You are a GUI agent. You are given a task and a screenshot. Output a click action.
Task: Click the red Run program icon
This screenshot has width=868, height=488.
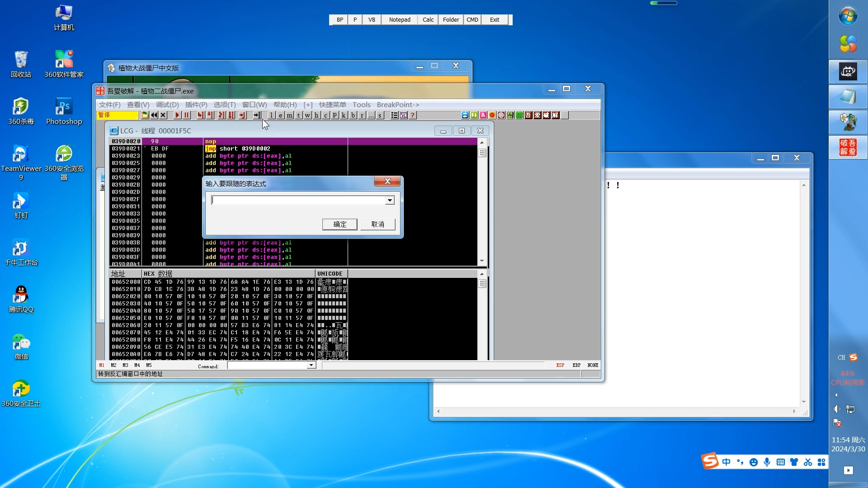(x=177, y=115)
